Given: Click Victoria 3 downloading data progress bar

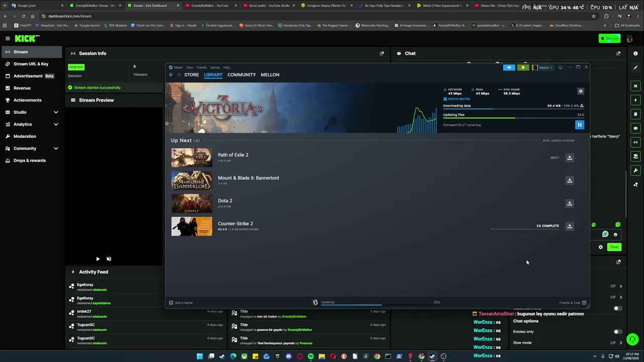Looking at the screenshot, I should coord(513,109).
